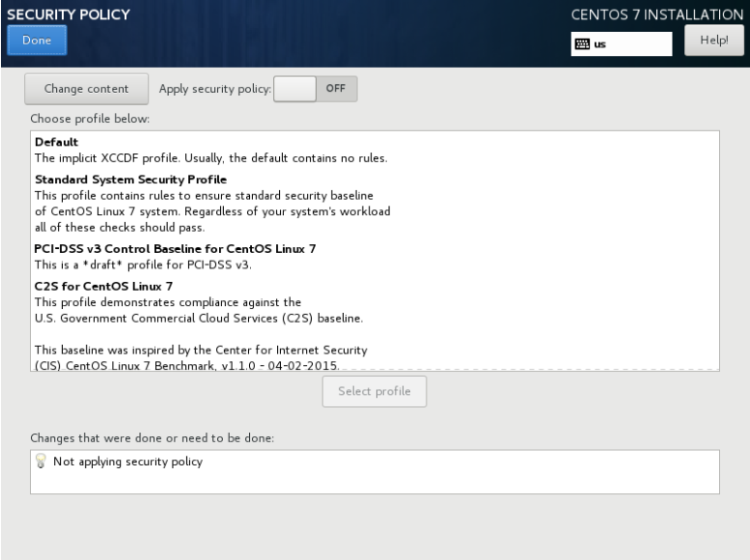The height and width of the screenshot is (560, 750).
Task: Click the Choose profile below label
Action: (x=90, y=118)
